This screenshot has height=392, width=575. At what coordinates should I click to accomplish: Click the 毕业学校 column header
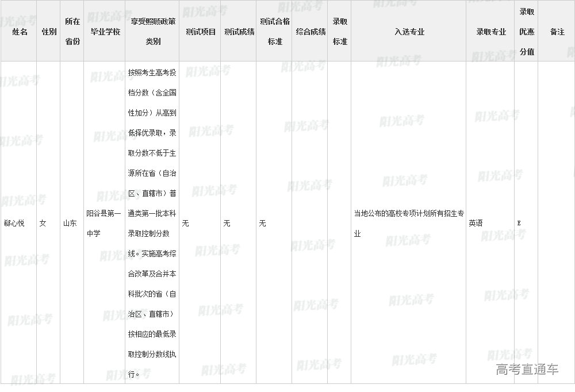click(105, 32)
